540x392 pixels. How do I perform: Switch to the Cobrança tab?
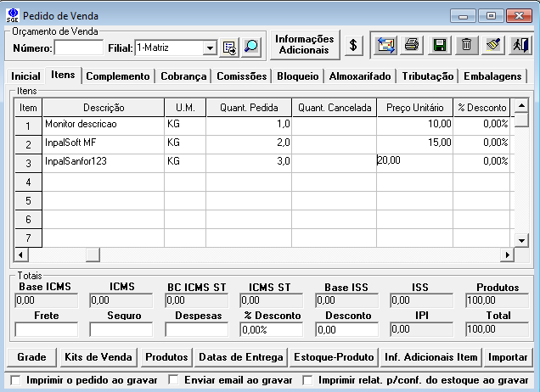point(183,76)
